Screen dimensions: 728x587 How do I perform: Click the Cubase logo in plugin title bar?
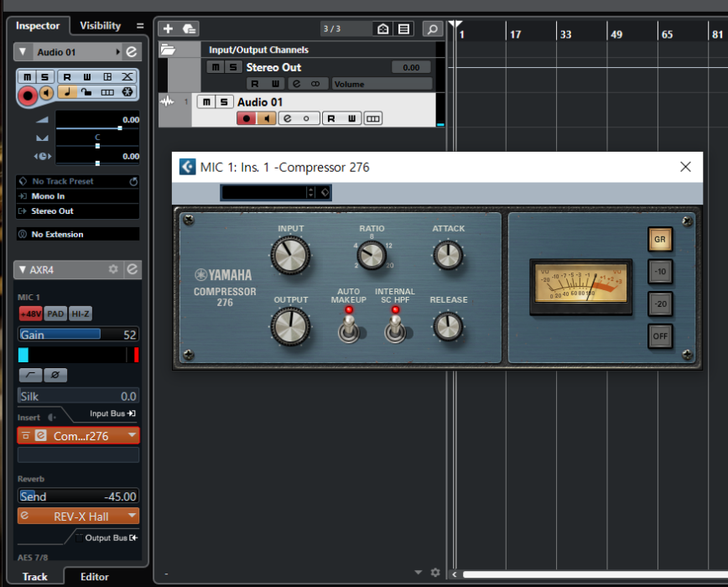[188, 167]
